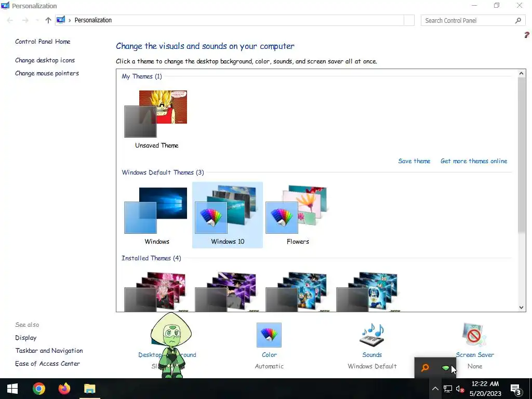Open the recent locations dropdown arrow
Viewport: 532px width, 399px height.
(x=37, y=20)
